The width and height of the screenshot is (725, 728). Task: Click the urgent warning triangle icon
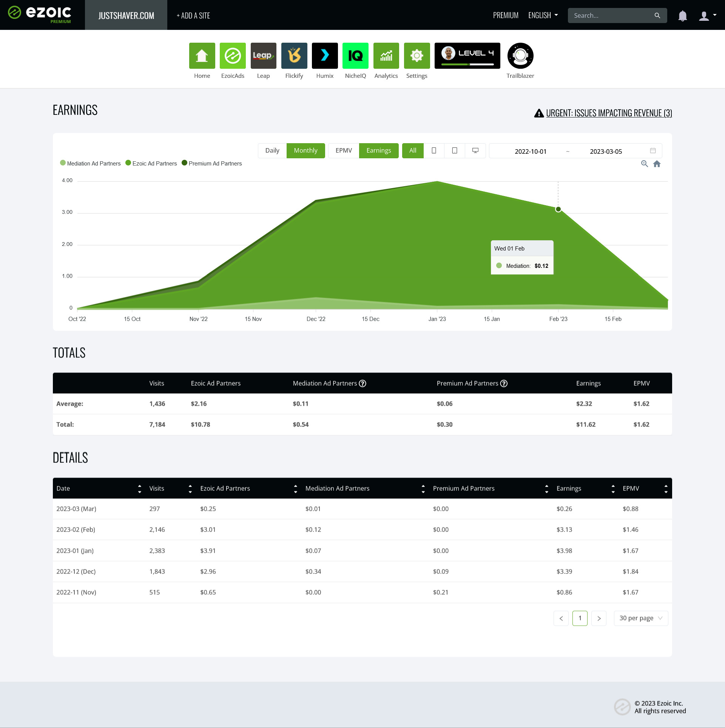[539, 113]
